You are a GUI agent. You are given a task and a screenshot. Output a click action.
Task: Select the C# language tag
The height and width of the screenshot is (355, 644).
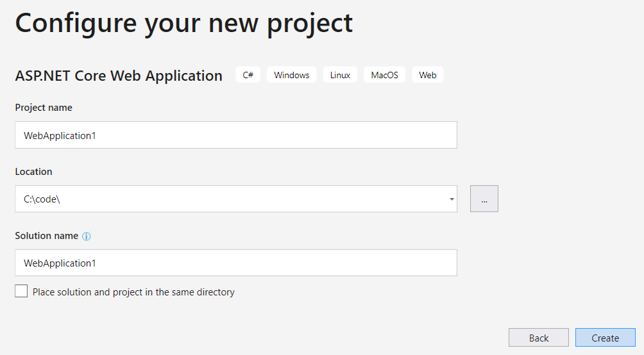point(248,75)
